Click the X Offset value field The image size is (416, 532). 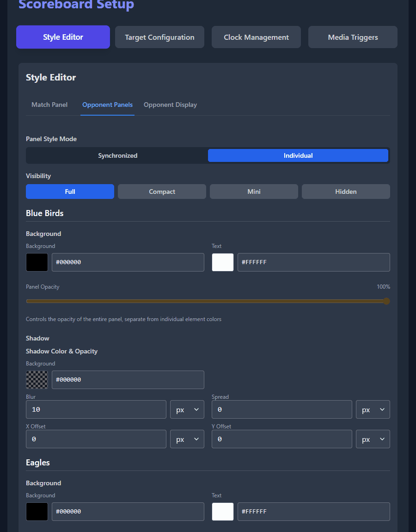pos(96,439)
